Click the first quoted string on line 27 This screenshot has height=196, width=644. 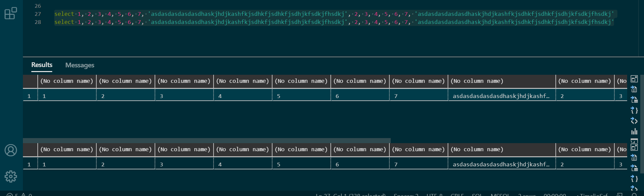tap(248, 14)
